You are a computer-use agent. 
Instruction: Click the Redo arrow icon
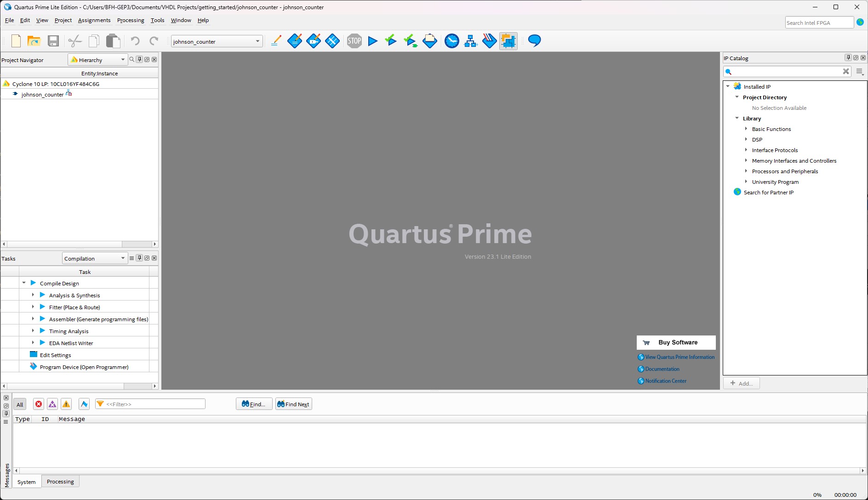pos(154,41)
